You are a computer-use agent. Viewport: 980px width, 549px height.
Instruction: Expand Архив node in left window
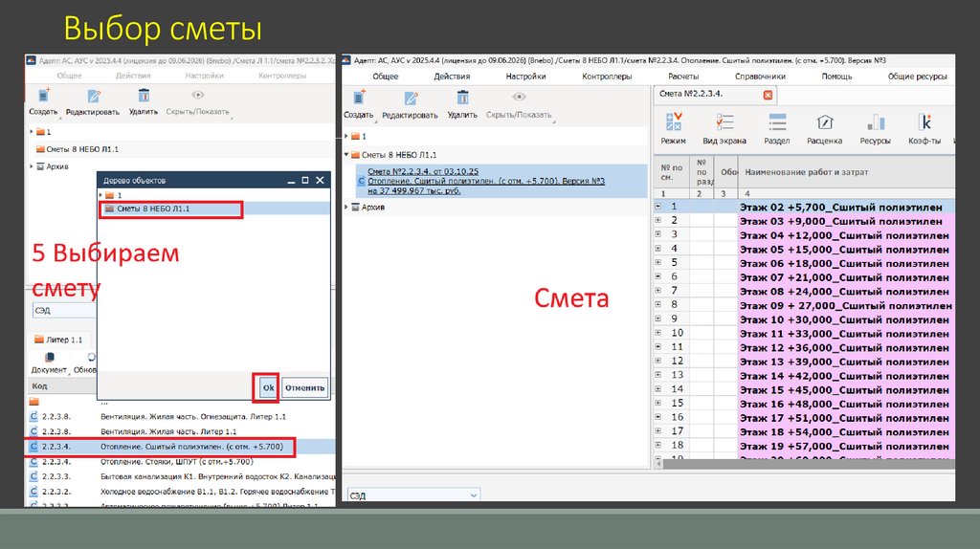[x=32, y=166]
